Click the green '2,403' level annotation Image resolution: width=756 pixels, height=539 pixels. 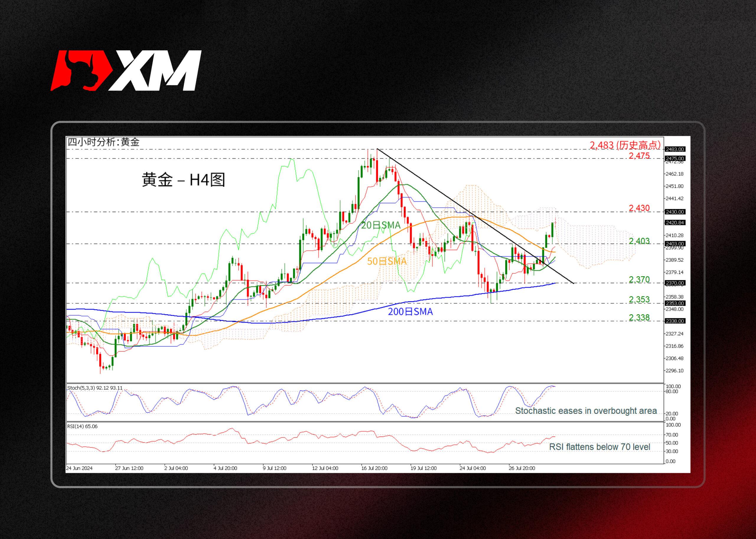point(639,241)
